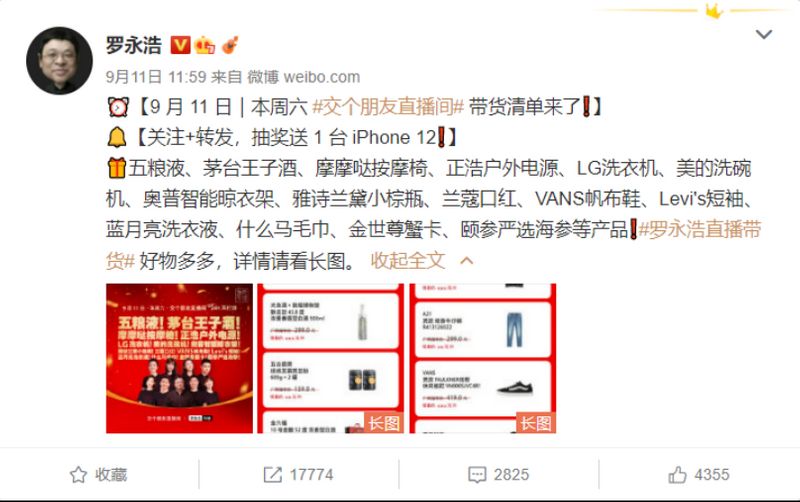Click the orange V verified badge

(180, 45)
